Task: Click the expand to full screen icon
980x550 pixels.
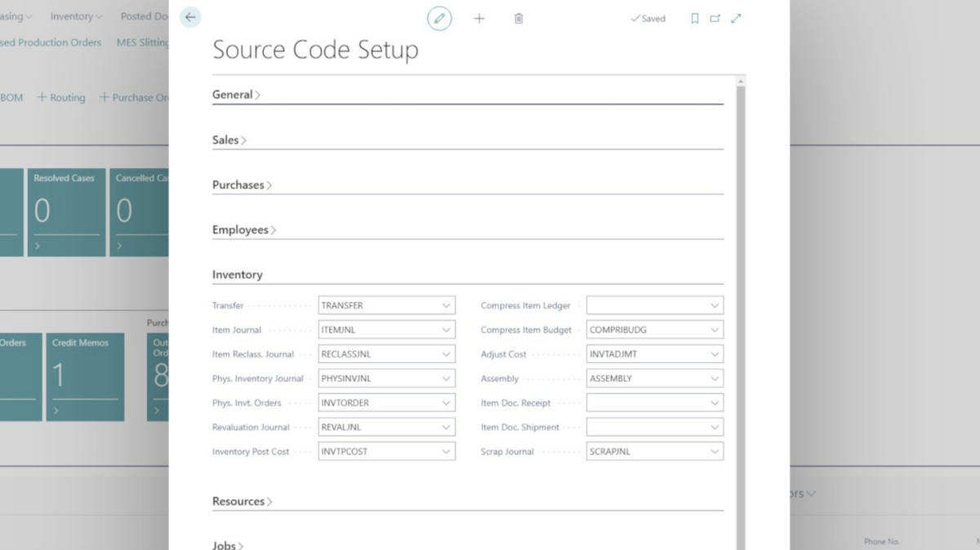Action: [x=736, y=18]
